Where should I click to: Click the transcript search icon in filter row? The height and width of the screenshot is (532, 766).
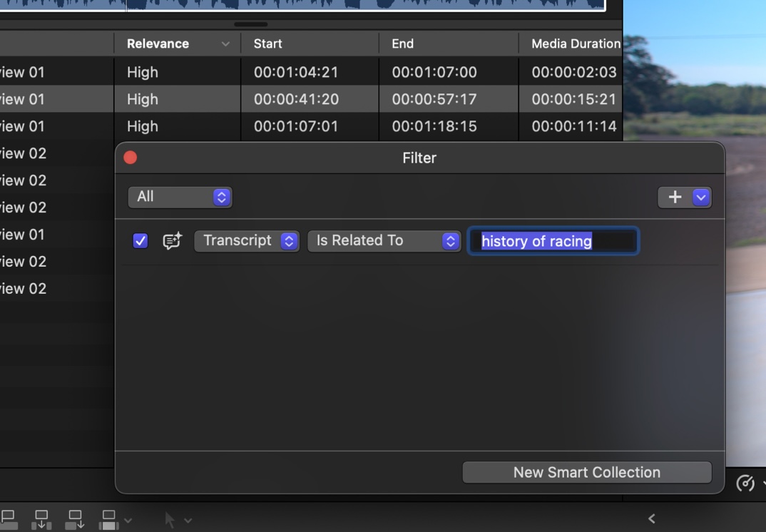click(x=172, y=241)
